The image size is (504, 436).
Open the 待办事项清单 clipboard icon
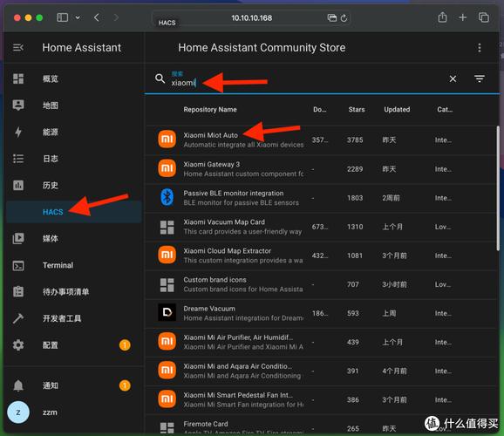(x=18, y=291)
